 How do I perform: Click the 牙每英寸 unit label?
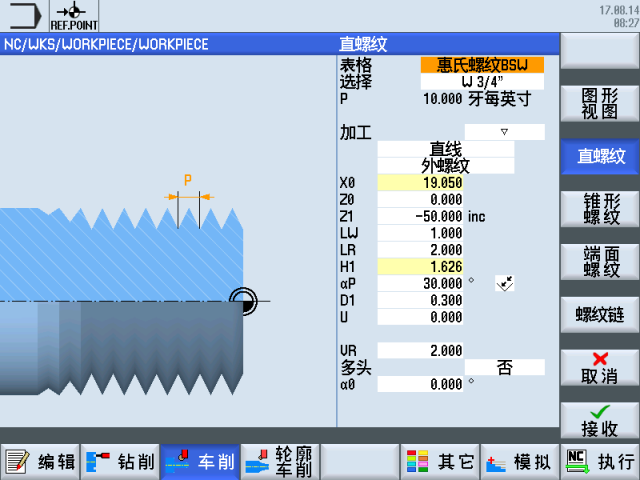point(500,99)
